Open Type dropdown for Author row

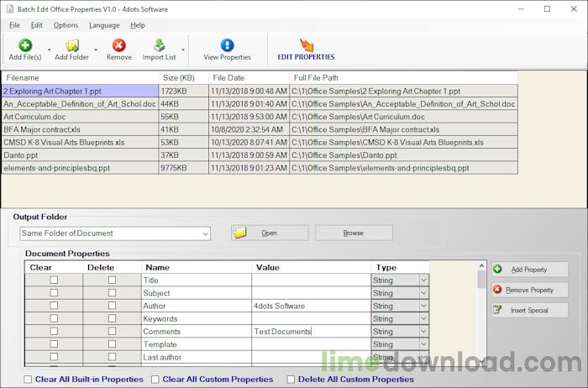coord(423,306)
